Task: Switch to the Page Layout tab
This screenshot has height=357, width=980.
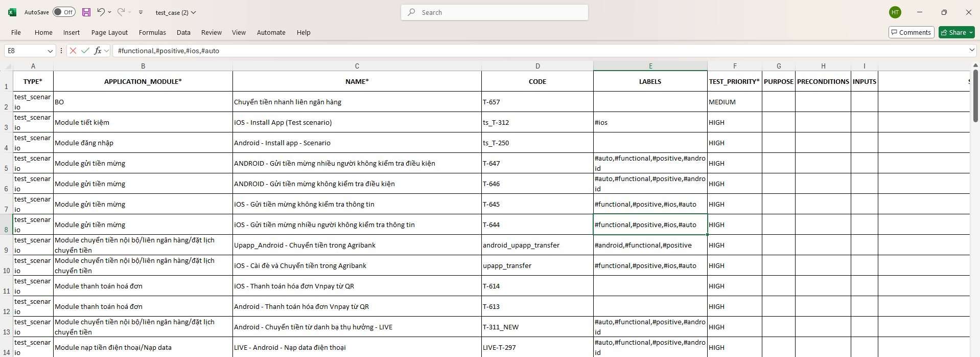Action: tap(109, 32)
